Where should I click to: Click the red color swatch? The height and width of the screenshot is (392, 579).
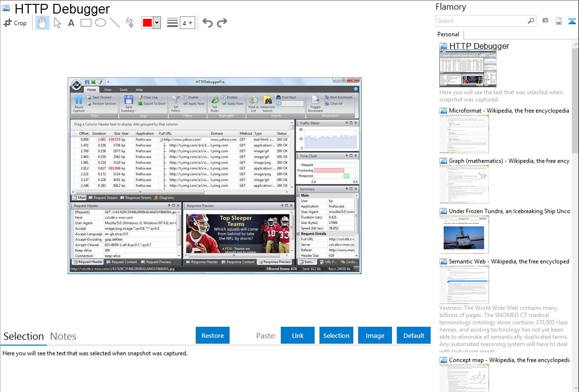147,23
